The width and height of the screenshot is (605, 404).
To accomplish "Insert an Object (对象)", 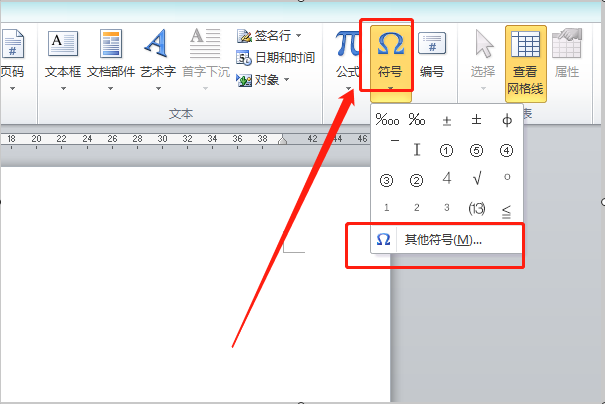I will 258,80.
